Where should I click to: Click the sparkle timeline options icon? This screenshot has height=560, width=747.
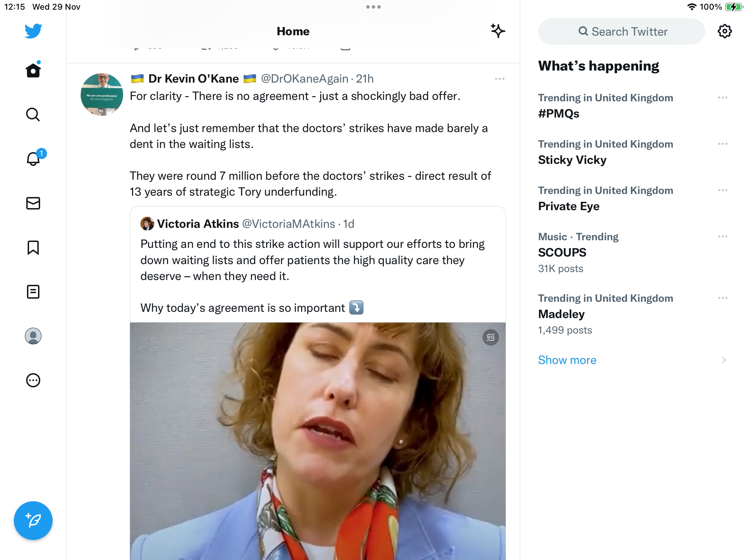tap(498, 31)
